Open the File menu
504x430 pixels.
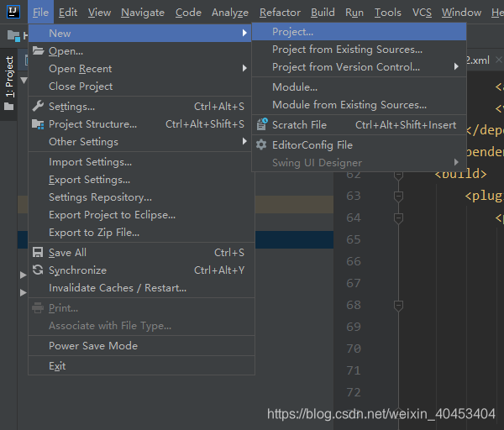pyautogui.click(x=41, y=13)
